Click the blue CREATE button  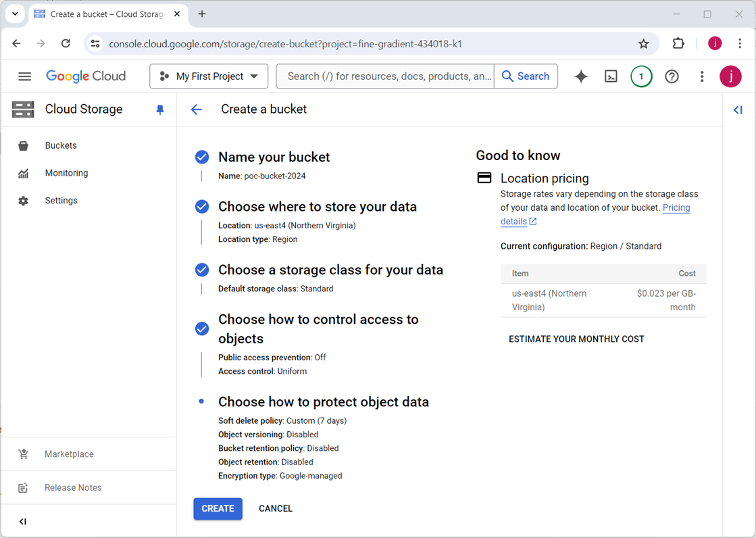[x=218, y=508]
